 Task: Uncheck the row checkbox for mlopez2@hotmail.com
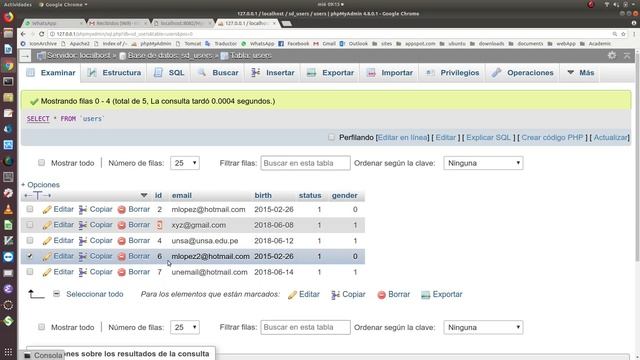coord(30,256)
